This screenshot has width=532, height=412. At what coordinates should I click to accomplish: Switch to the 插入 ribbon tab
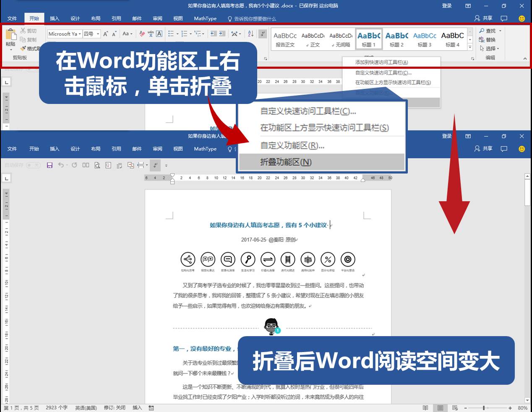coord(55,18)
